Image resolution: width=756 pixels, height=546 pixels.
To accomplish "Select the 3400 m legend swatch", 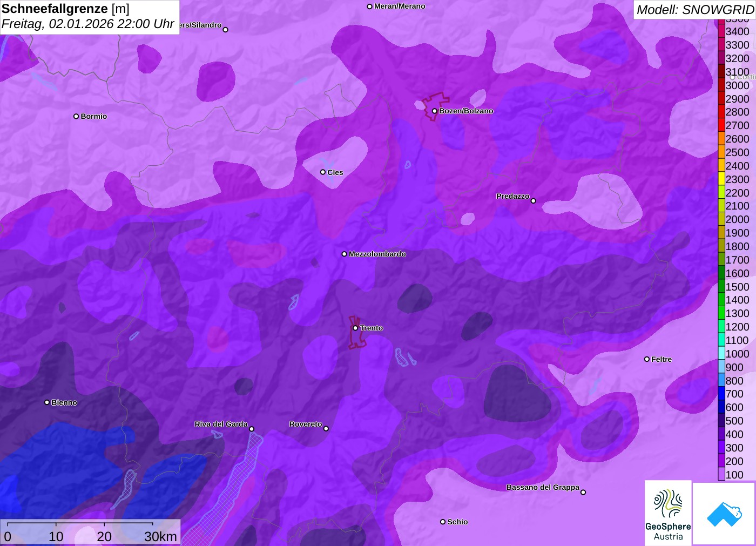I will tap(721, 31).
